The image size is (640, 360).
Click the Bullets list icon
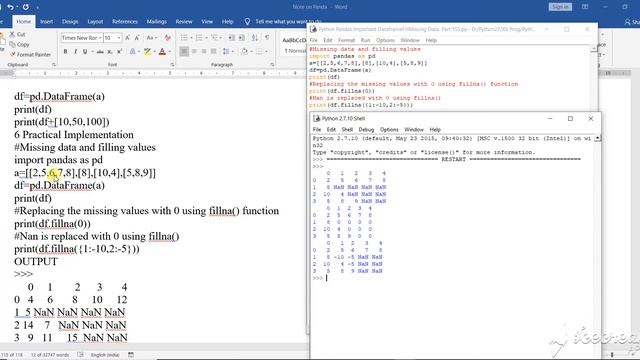point(184,38)
